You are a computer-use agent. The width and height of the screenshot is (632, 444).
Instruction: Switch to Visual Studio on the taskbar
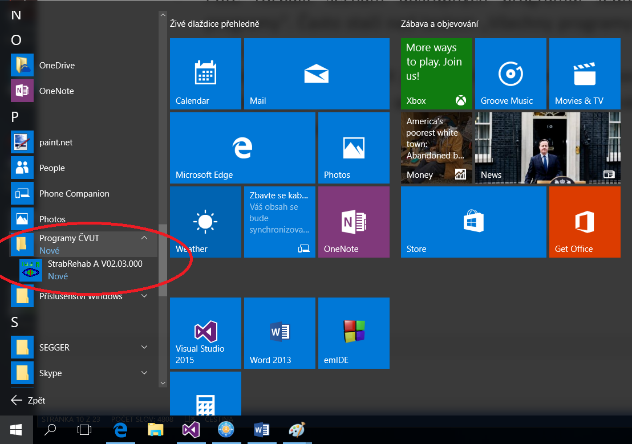pos(191,430)
